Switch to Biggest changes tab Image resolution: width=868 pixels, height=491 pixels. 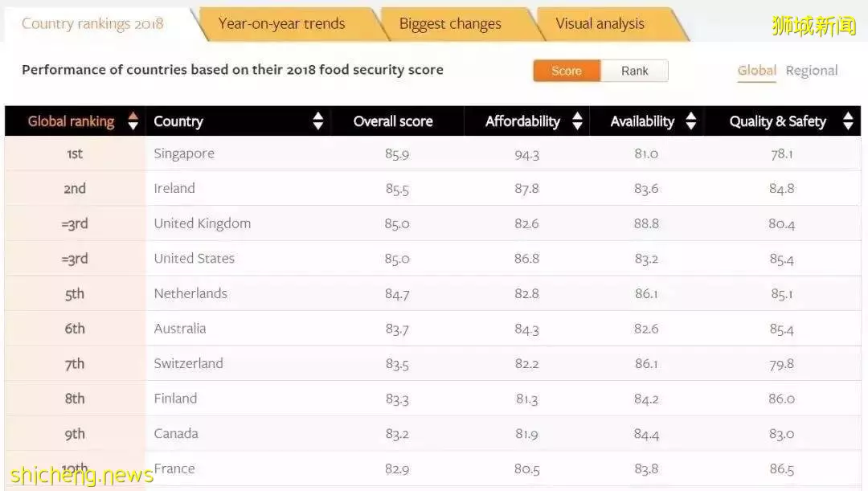pyautogui.click(x=450, y=24)
